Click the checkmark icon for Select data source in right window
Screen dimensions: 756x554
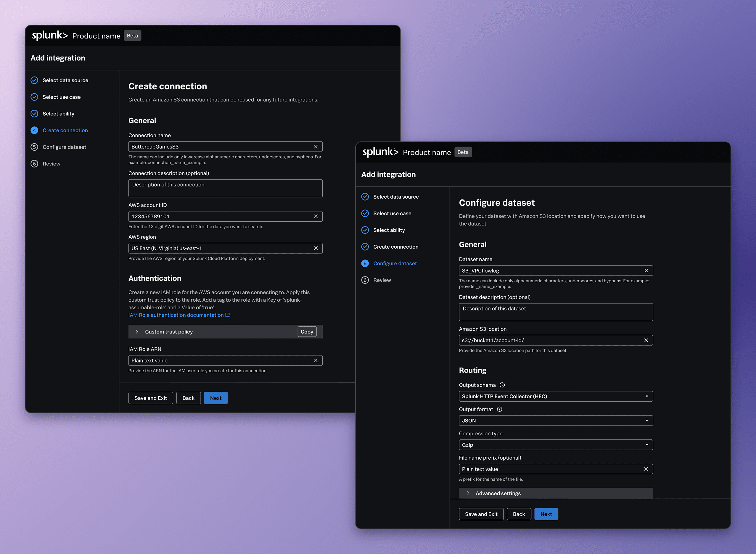coord(365,197)
